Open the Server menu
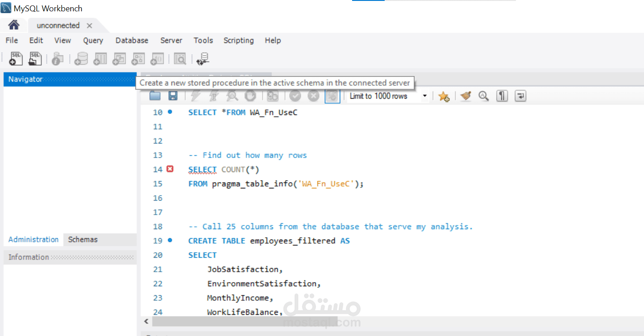 tap(171, 40)
